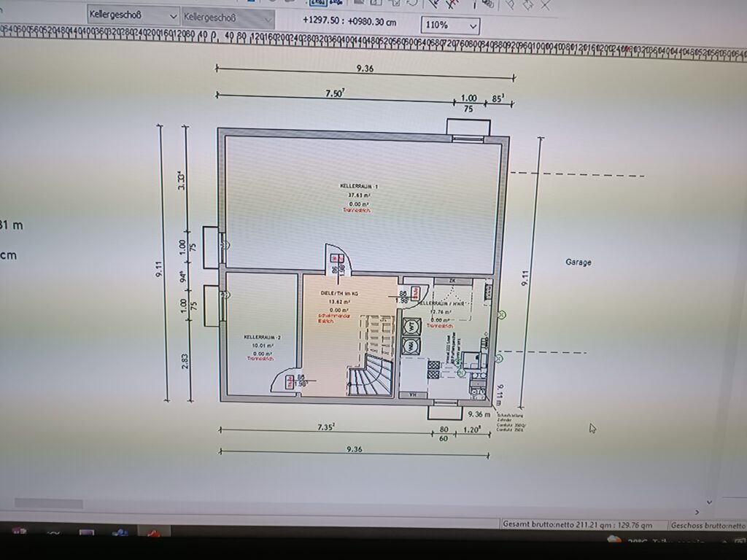The height and width of the screenshot is (560, 747).
Task: Select the WT dryer symbol
Action: [412, 327]
